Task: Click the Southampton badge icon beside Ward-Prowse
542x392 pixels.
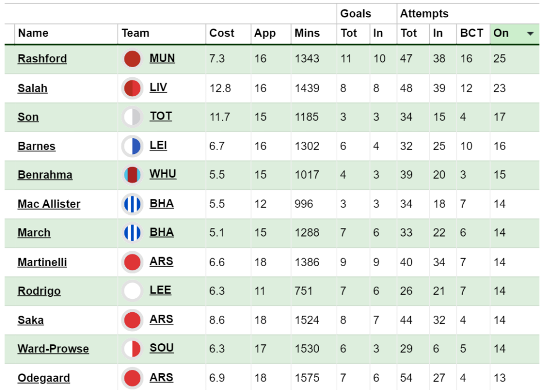Action: coord(132,349)
